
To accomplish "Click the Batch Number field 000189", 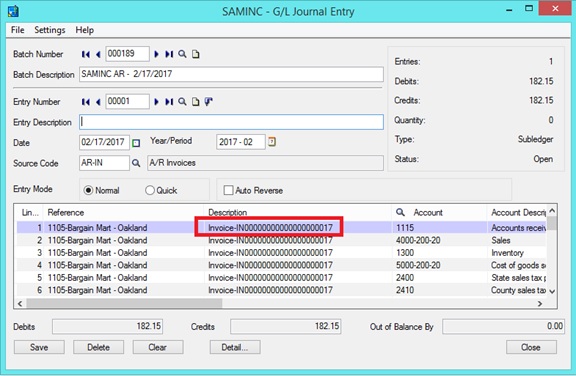I will click(x=127, y=54).
